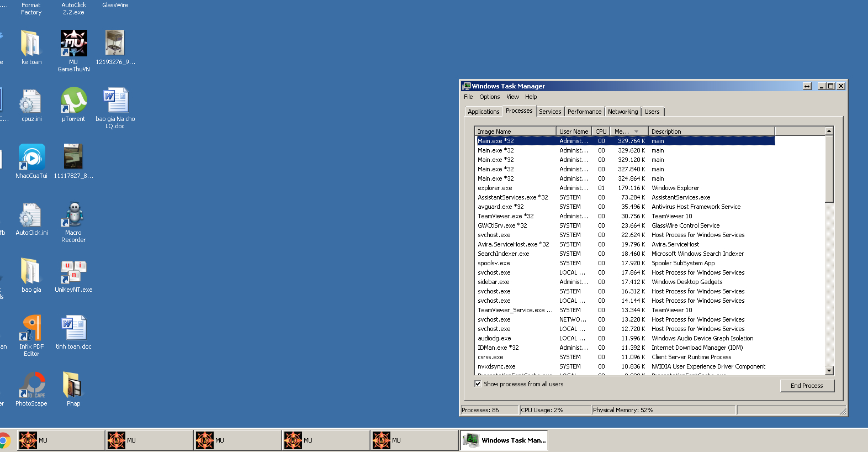The image size is (868, 452).
Task: Sort by Image Name column header
Action: point(515,132)
